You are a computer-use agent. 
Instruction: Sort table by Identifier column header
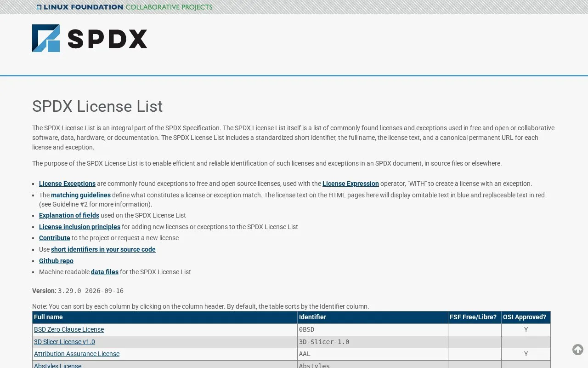tap(373, 317)
